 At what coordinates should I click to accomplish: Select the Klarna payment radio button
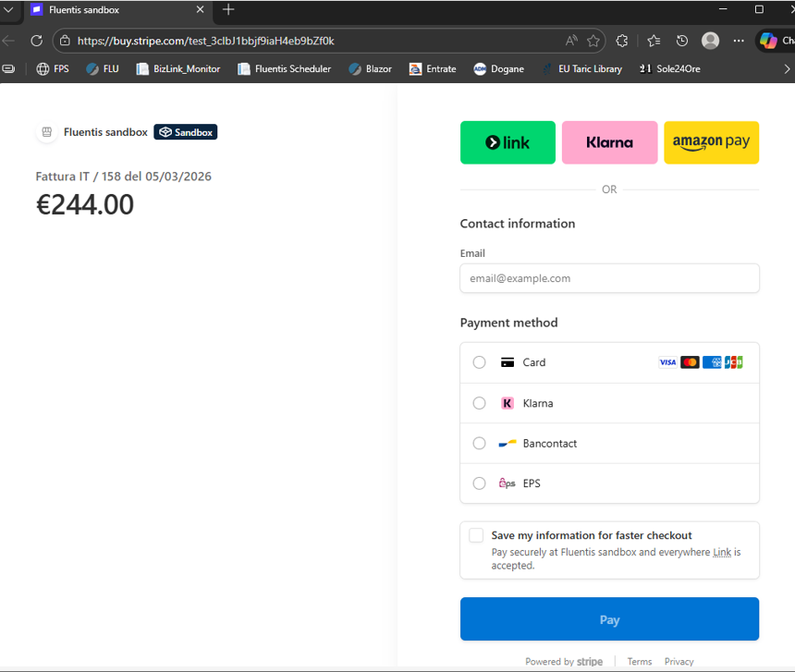coord(479,403)
